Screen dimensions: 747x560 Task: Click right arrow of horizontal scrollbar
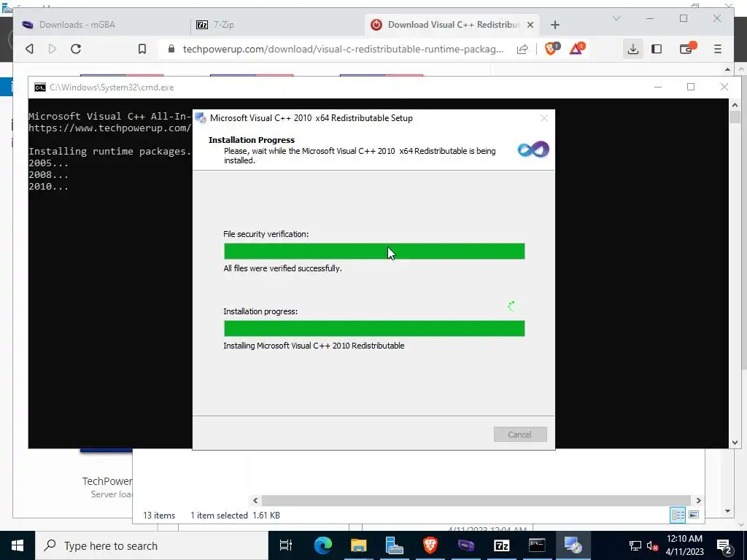[698, 500]
